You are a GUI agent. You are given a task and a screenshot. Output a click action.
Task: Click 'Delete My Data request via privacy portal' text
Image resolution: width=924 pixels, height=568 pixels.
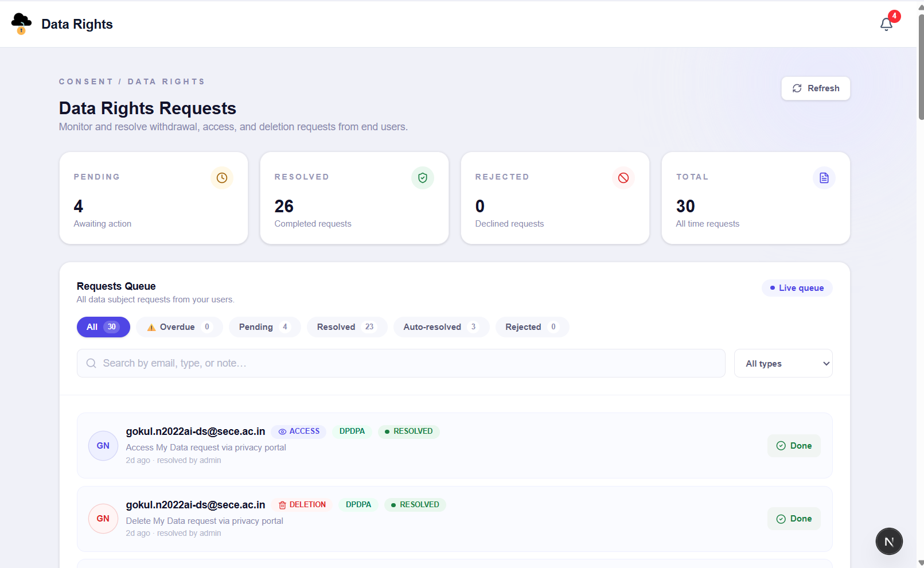(x=205, y=521)
